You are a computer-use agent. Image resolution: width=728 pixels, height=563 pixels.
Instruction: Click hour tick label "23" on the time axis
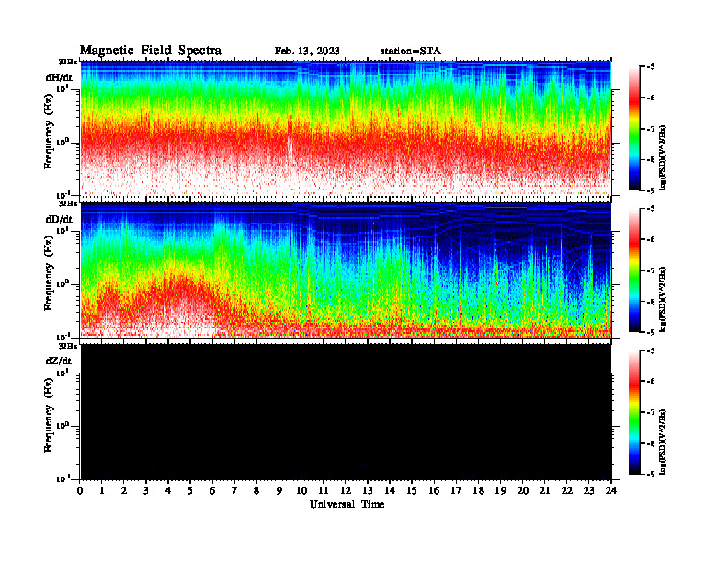pyautogui.click(x=588, y=490)
